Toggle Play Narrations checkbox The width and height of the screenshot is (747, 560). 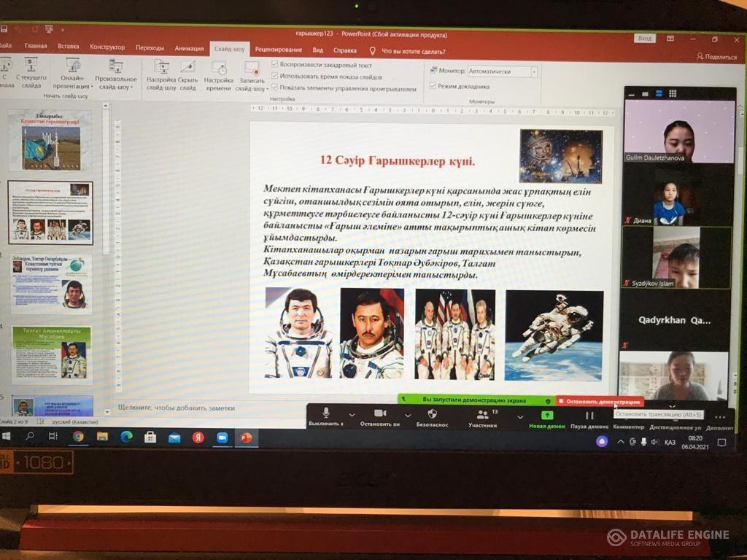click(x=275, y=65)
